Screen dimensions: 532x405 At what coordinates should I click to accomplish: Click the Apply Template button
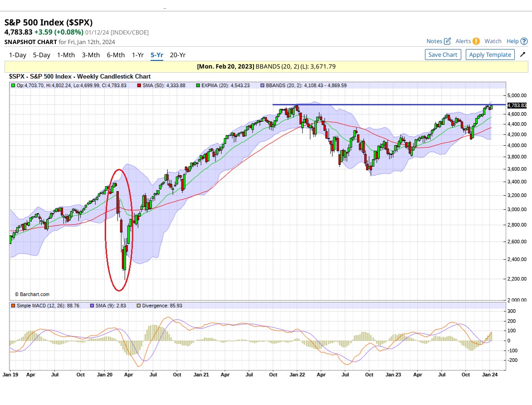click(x=490, y=54)
